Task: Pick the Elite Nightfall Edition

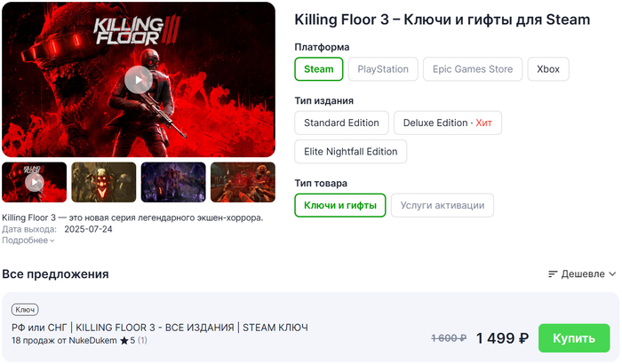Action: coord(351,151)
